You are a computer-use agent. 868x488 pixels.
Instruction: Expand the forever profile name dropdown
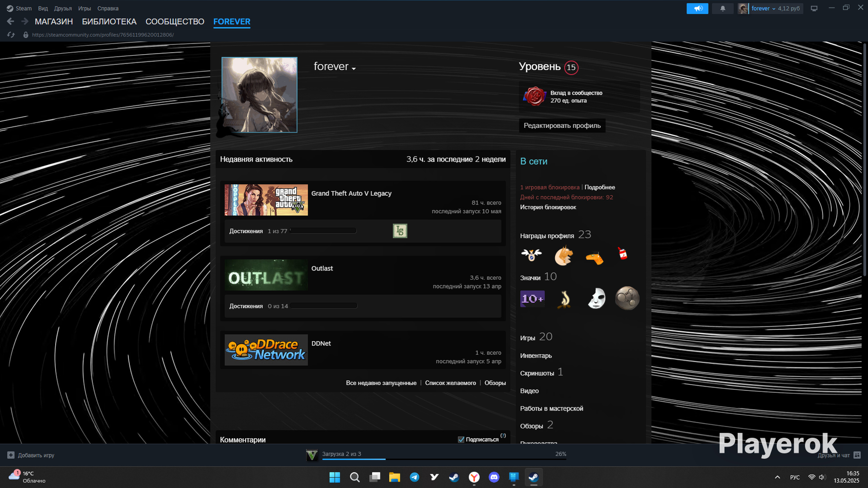[x=354, y=69]
